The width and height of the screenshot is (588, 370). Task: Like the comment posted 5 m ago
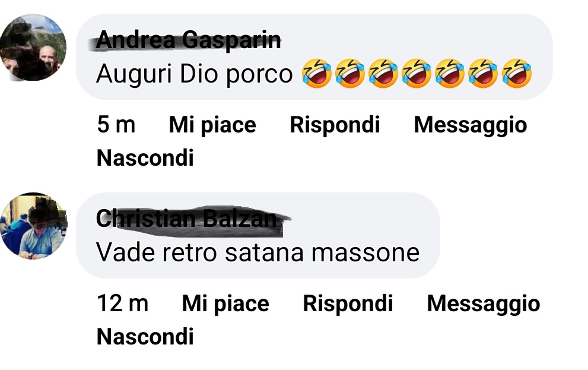(212, 125)
